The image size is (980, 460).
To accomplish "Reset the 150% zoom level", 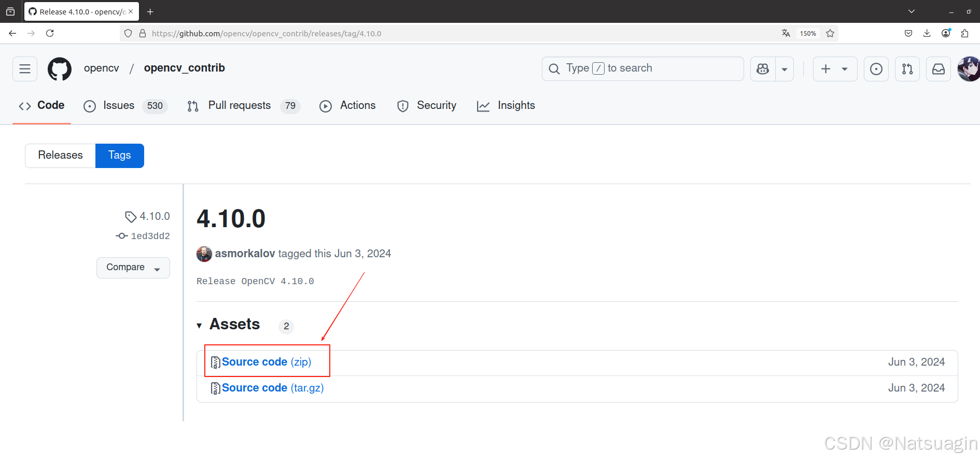I will point(808,33).
